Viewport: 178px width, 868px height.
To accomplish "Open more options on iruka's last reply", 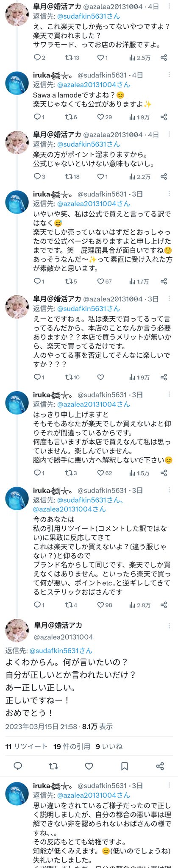I will [169, 785].
